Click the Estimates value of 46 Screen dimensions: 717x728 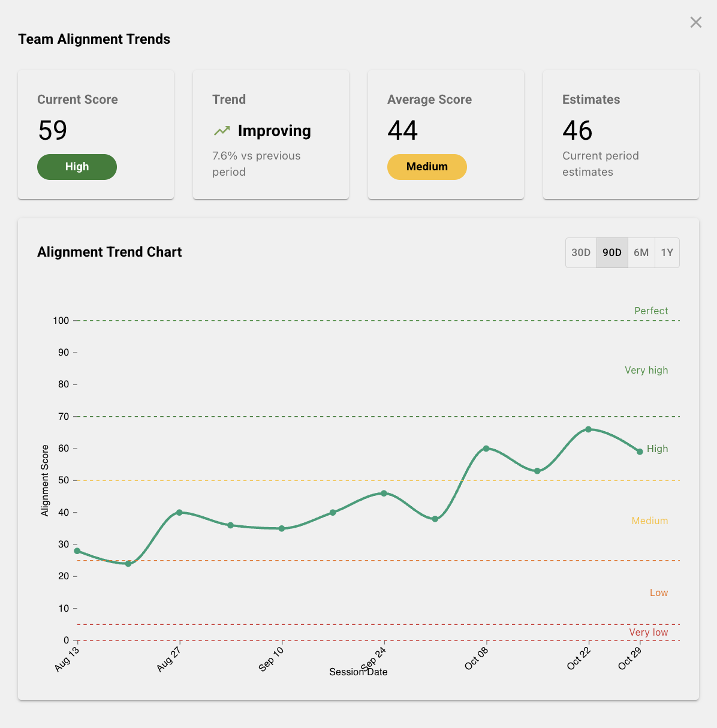(577, 130)
